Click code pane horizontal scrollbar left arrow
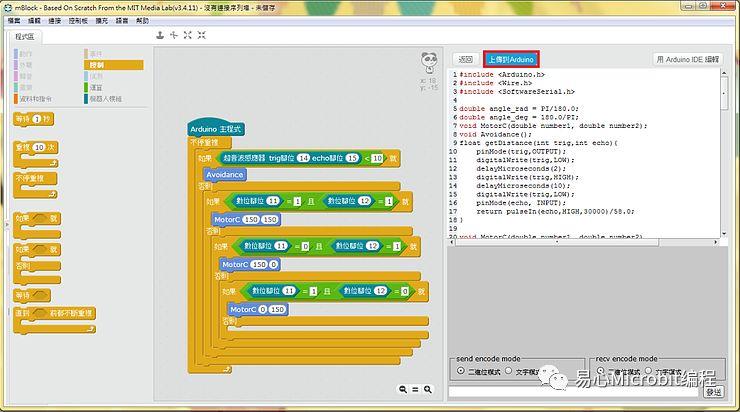Screen dimensions: 740x412 point(452,242)
